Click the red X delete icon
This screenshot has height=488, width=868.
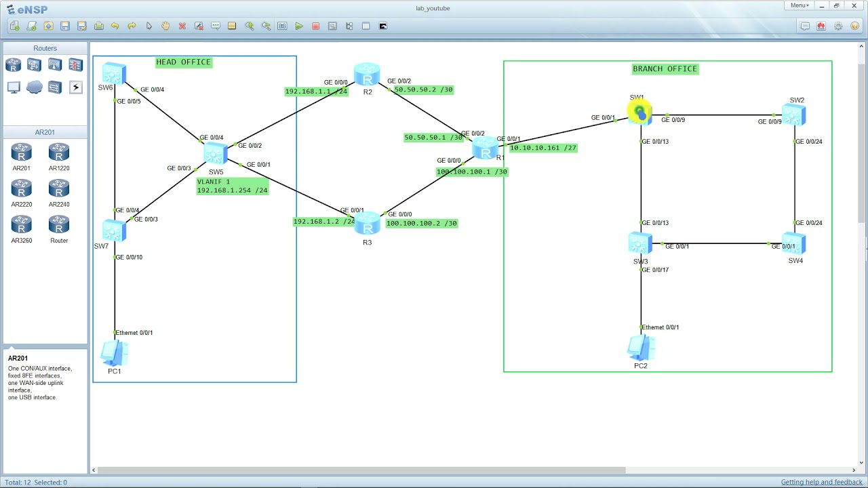pos(182,26)
